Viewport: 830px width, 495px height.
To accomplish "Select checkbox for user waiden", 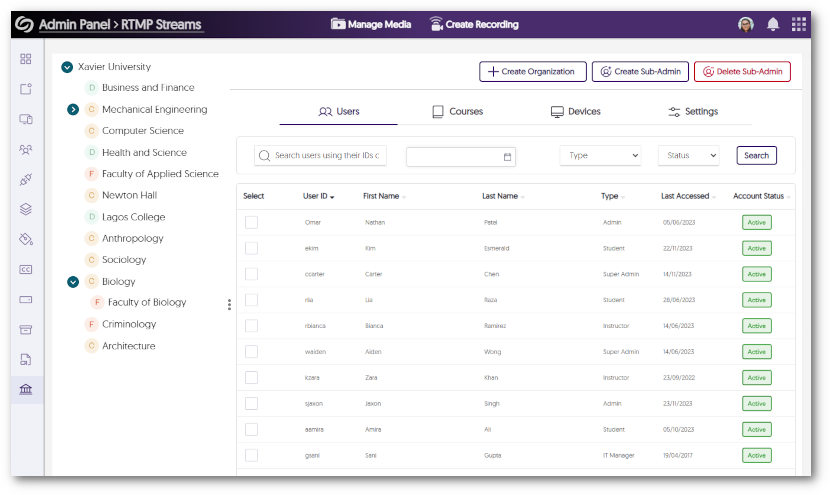I will point(251,352).
